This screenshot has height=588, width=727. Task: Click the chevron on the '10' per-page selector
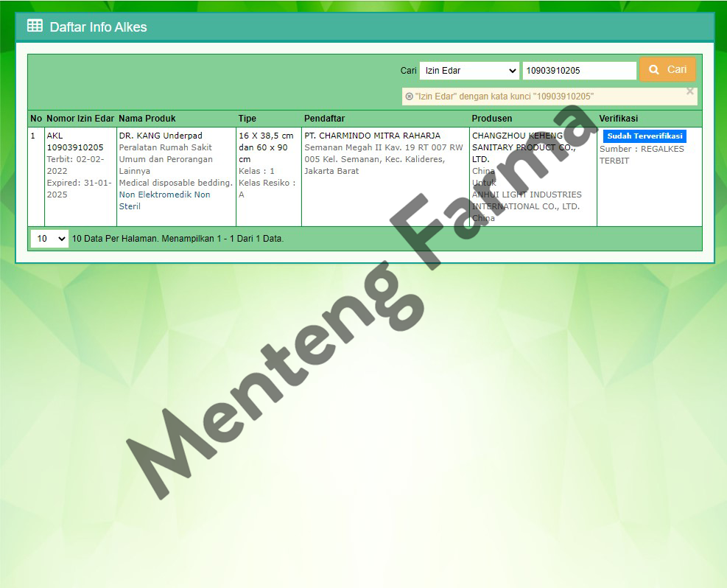pos(62,239)
